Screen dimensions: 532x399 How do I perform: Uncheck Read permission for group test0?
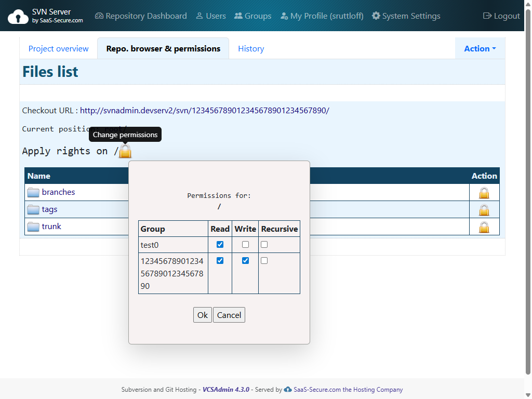(220, 244)
